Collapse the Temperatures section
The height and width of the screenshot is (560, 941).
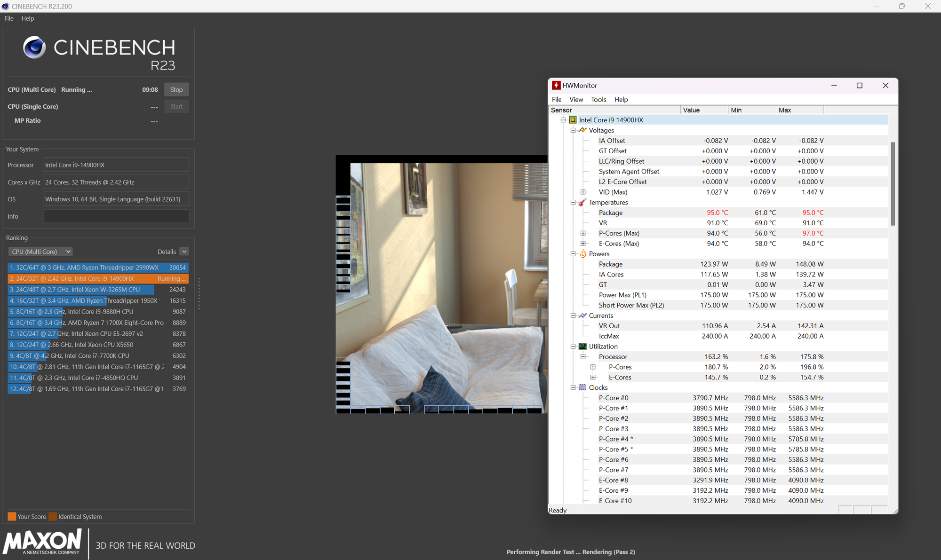pos(573,202)
